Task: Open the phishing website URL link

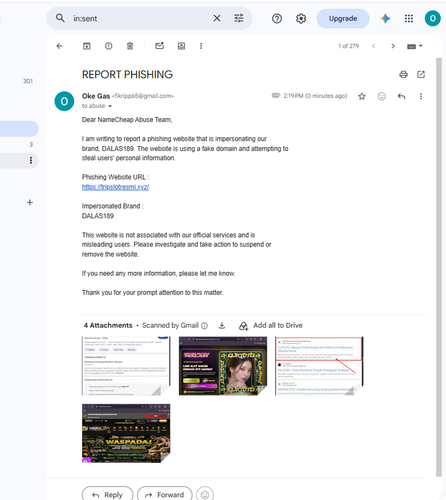Action: [x=115, y=187]
